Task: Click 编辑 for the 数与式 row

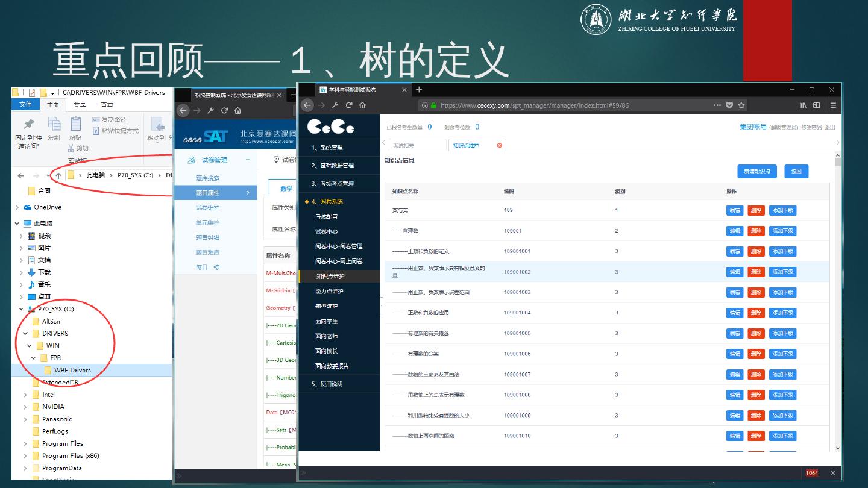Action: [735, 210]
